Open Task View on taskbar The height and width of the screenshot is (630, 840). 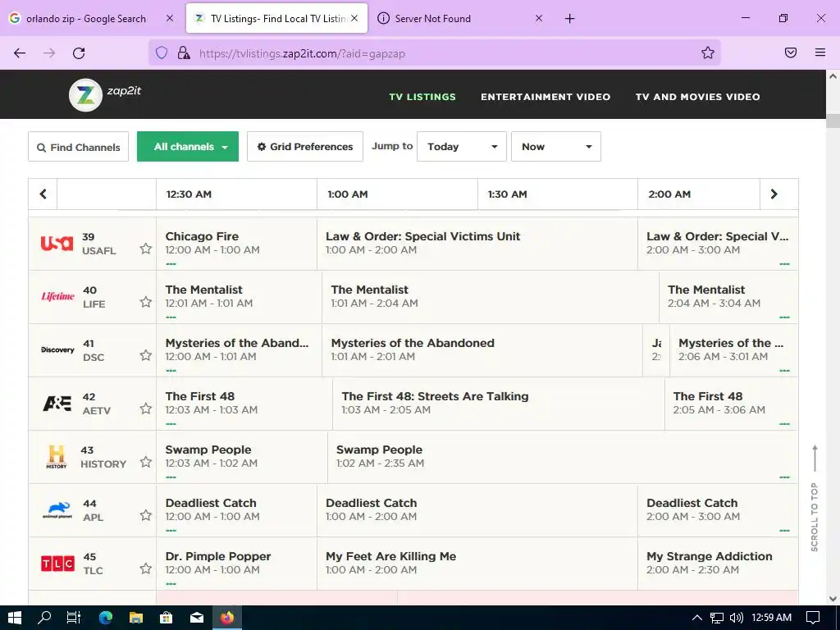74,618
